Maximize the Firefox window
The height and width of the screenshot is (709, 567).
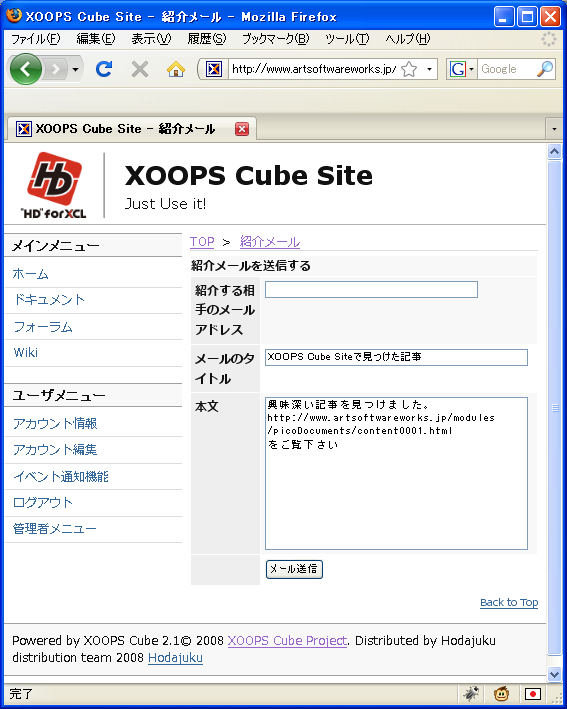tap(527, 17)
